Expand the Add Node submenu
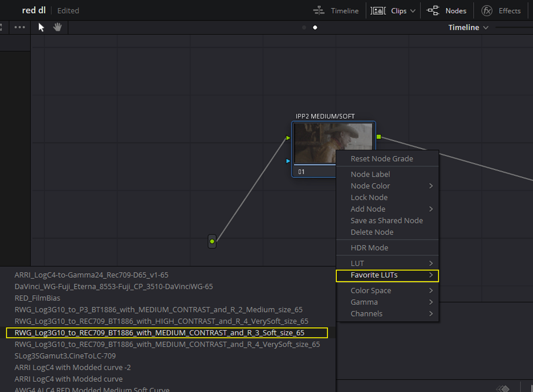Viewport: 533px width, 392px height. (387, 209)
